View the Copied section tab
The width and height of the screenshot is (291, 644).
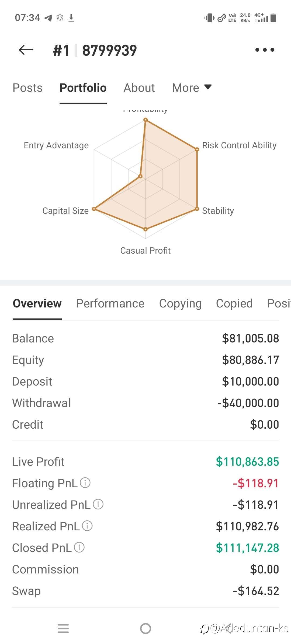pyautogui.click(x=234, y=303)
